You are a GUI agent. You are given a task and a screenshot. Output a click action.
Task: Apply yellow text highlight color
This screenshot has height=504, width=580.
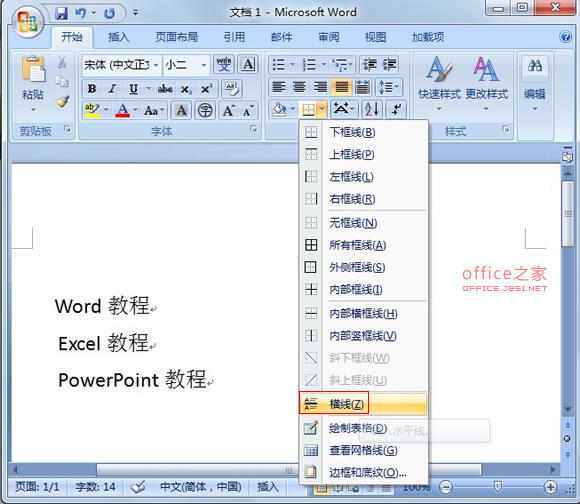[92, 110]
